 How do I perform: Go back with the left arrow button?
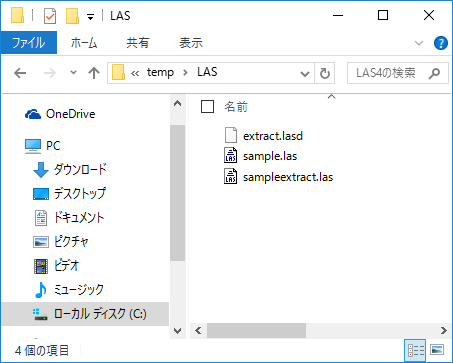pyautogui.click(x=20, y=73)
